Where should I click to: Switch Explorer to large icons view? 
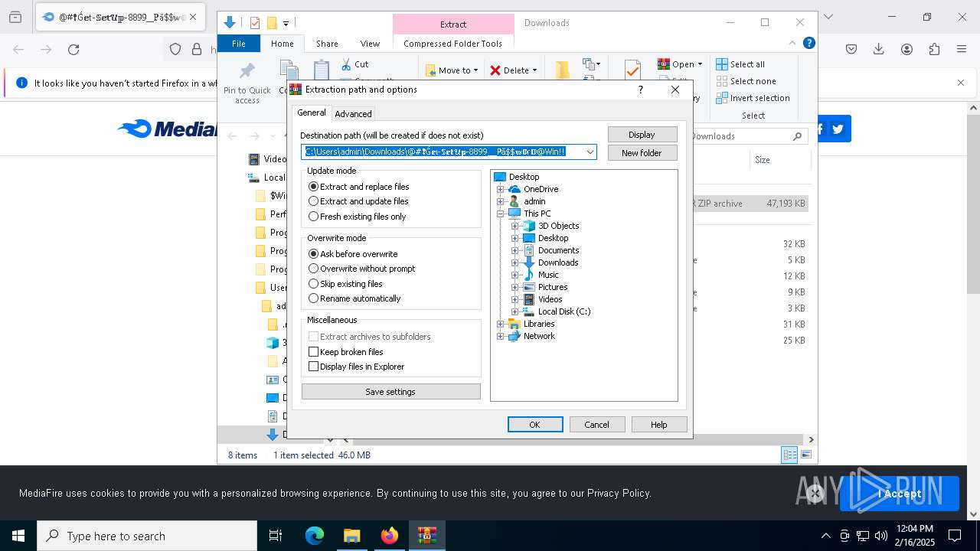[805, 455]
